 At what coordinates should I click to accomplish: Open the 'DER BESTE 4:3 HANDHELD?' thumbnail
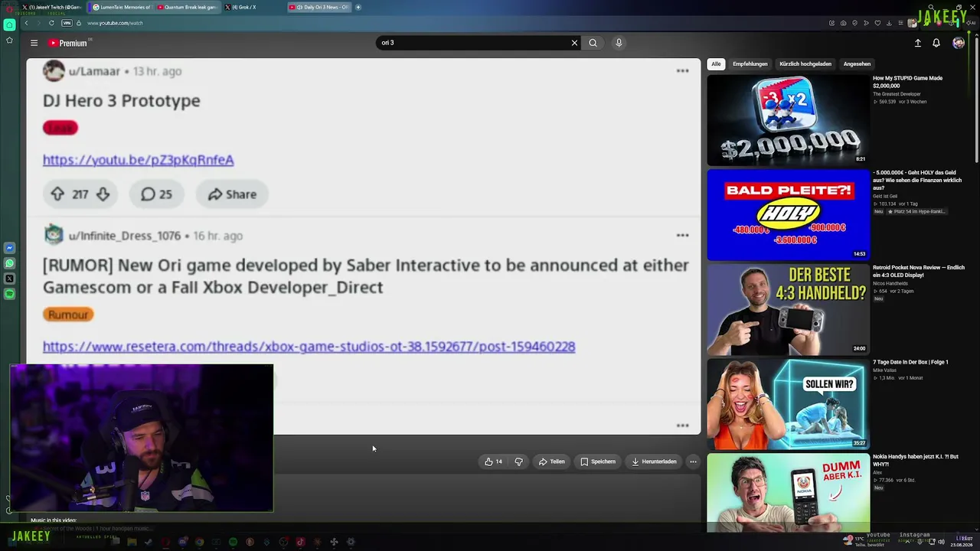click(x=788, y=310)
